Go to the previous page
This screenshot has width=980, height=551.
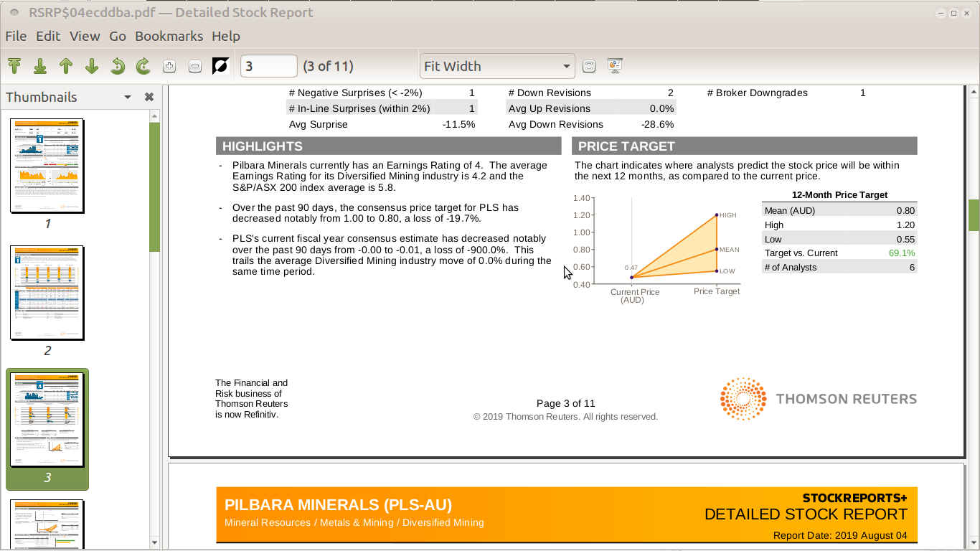(66, 66)
